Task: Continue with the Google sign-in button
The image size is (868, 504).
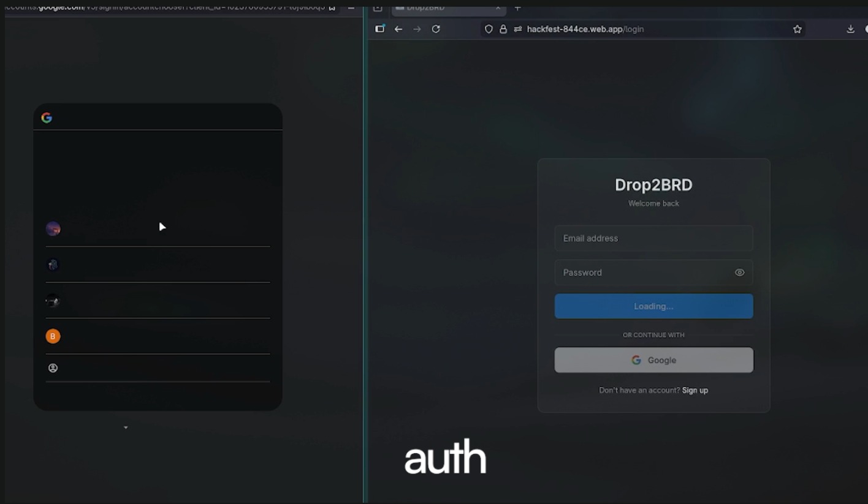Action: 653,360
